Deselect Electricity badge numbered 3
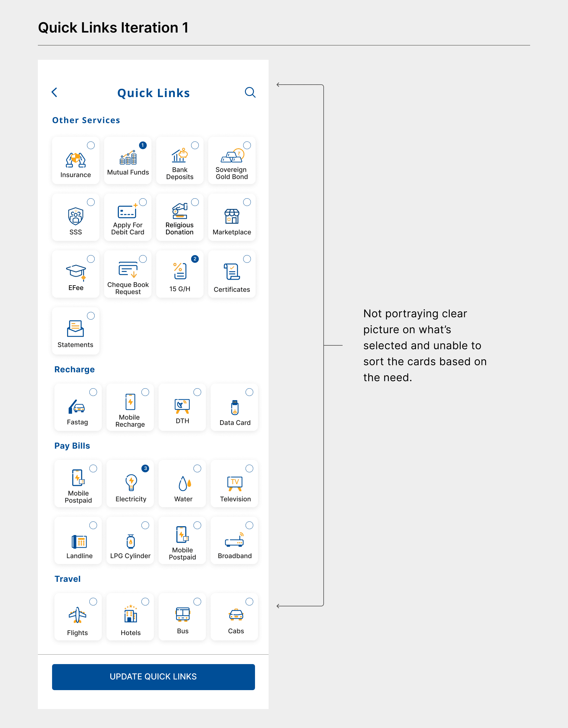Screen dimensions: 568x728 145,468
